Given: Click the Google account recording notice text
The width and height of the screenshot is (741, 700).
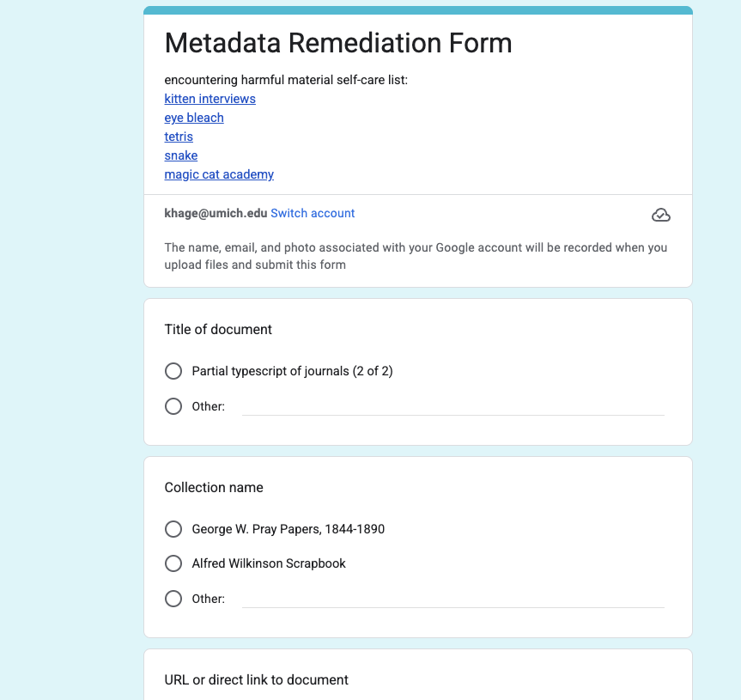Looking at the screenshot, I should coord(416,256).
